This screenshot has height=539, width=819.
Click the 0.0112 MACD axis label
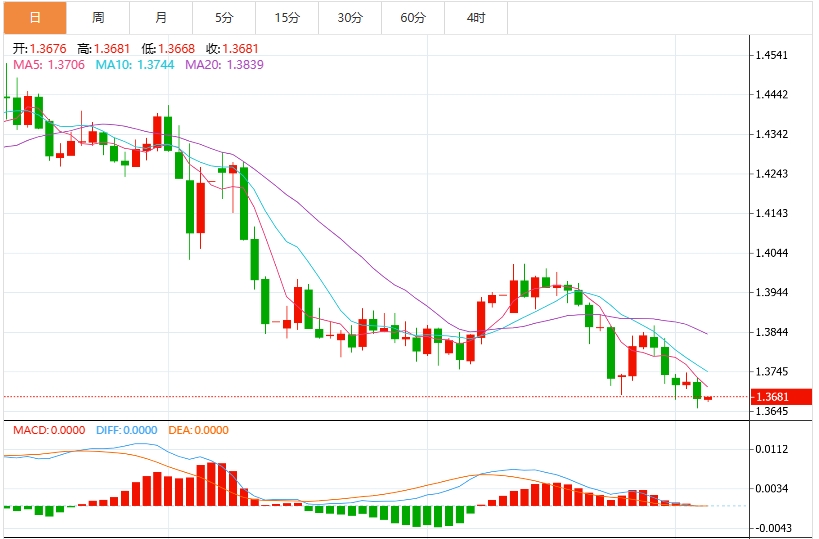point(772,449)
